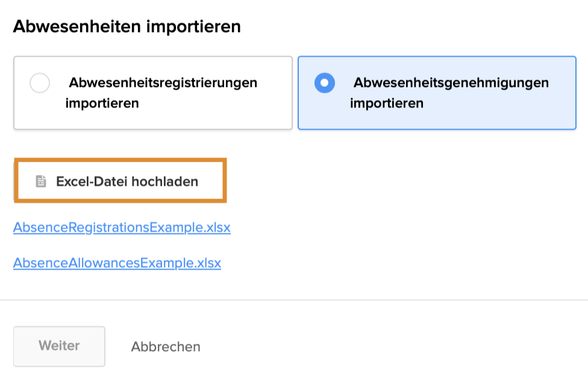Screen dimensions: 588x380
Task: Click the Weiter button
Action: (59, 346)
